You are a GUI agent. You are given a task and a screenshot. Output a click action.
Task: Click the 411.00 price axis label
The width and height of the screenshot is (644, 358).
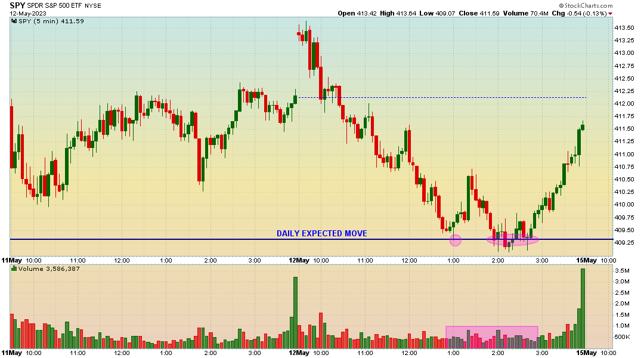[x=624, y=154]
